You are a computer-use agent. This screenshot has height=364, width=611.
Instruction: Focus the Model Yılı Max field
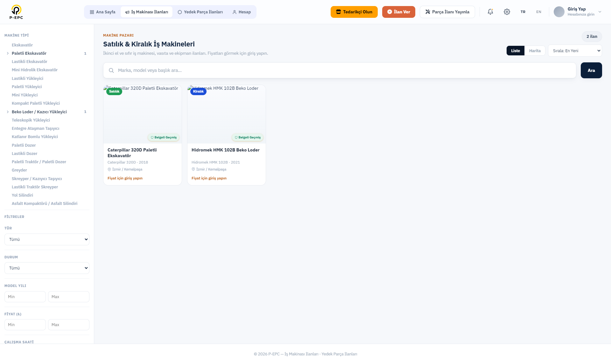coord(69,297)
